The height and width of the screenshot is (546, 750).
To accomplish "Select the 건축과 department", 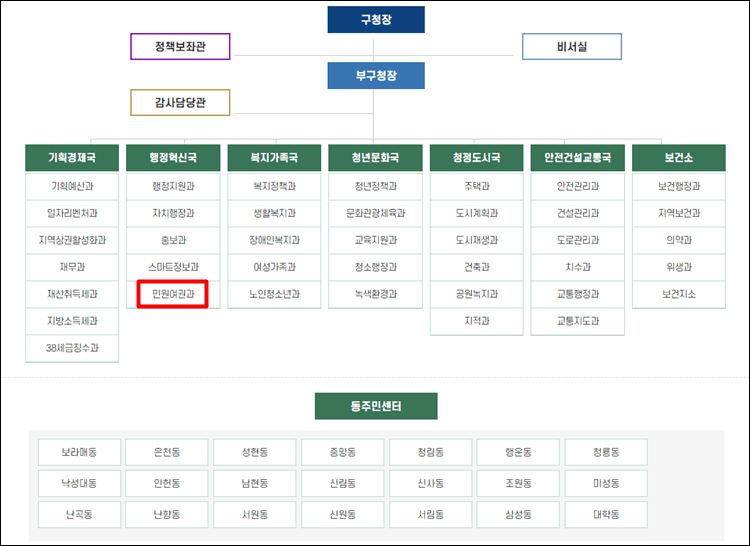I will [x=477, y=267].
